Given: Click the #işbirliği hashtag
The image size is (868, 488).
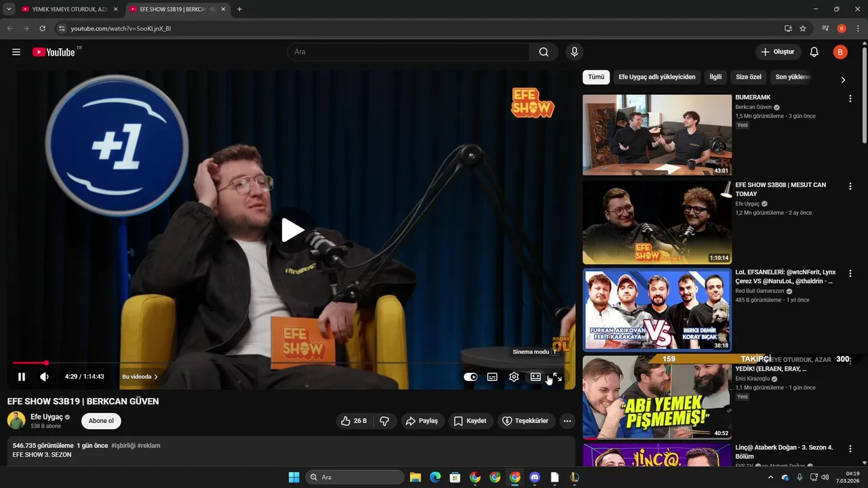Looking at the screenshot, I should click(123, 446).
